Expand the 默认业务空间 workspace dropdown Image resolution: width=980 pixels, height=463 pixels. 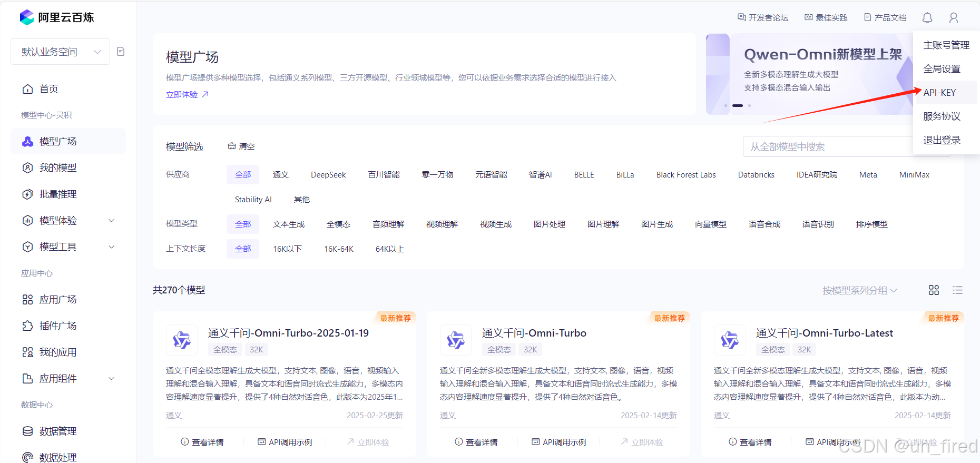point(60,52)
